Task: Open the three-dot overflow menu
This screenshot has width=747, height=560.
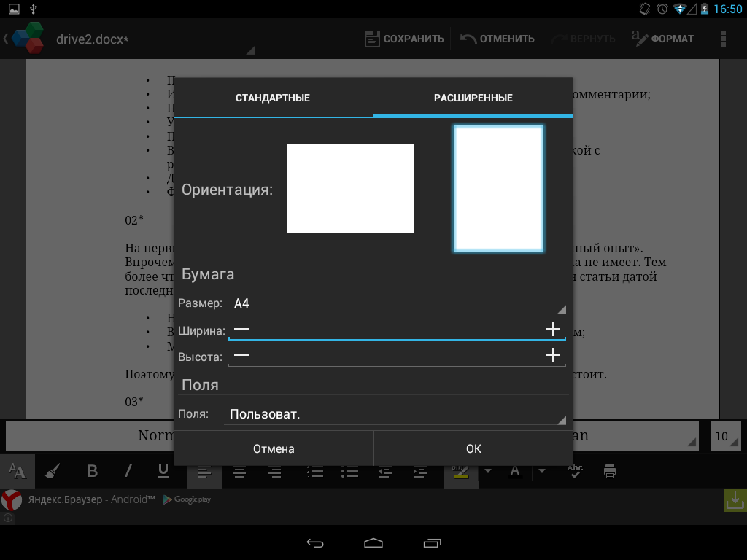Action: [723, 39]
